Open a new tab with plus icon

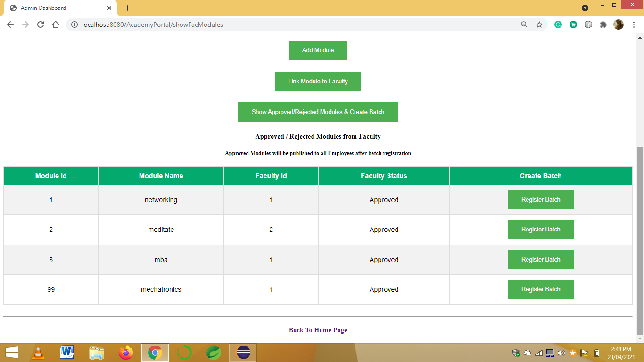(127, 8)
